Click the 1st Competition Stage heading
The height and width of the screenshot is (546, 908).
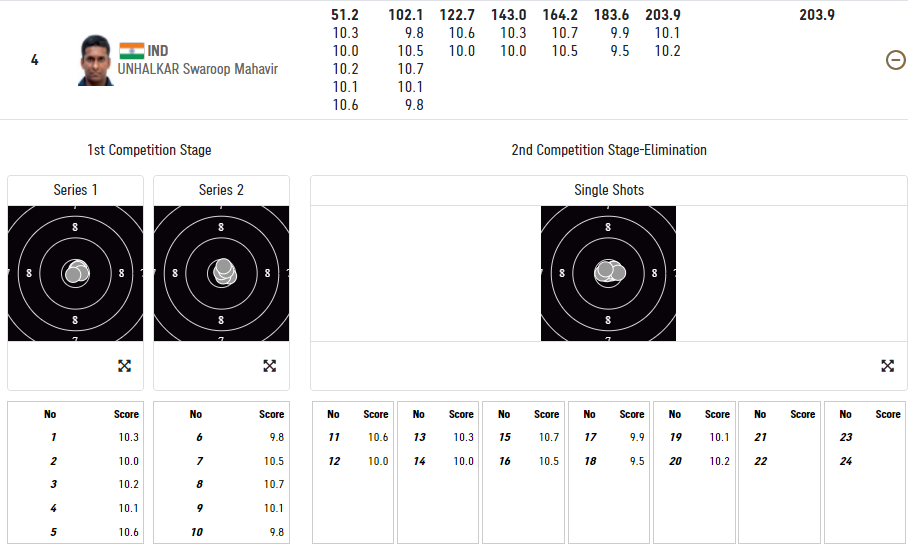click(x=149, y=150)
